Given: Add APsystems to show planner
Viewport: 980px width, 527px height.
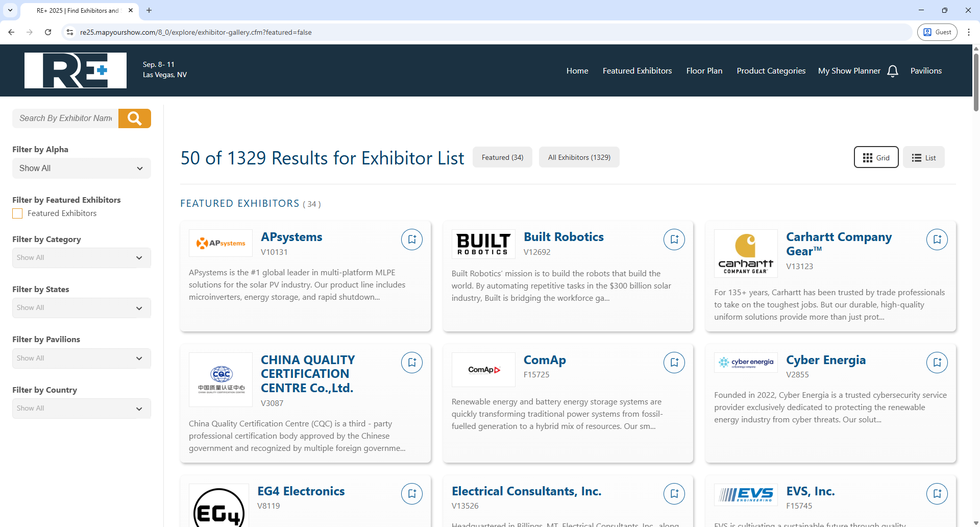Looking at the screenshot, I should [x=412, y=239].
